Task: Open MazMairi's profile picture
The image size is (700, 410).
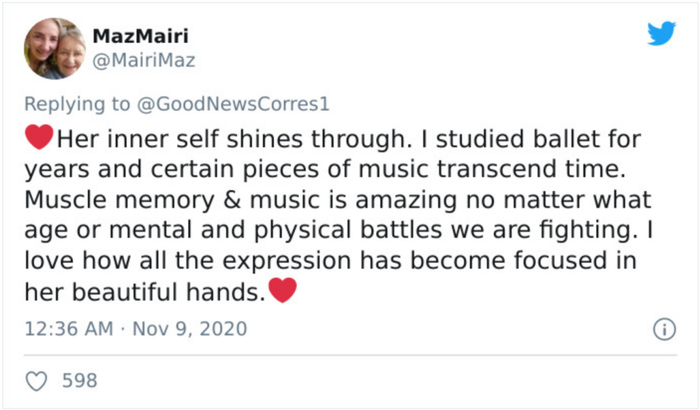Action: [55, 48]
